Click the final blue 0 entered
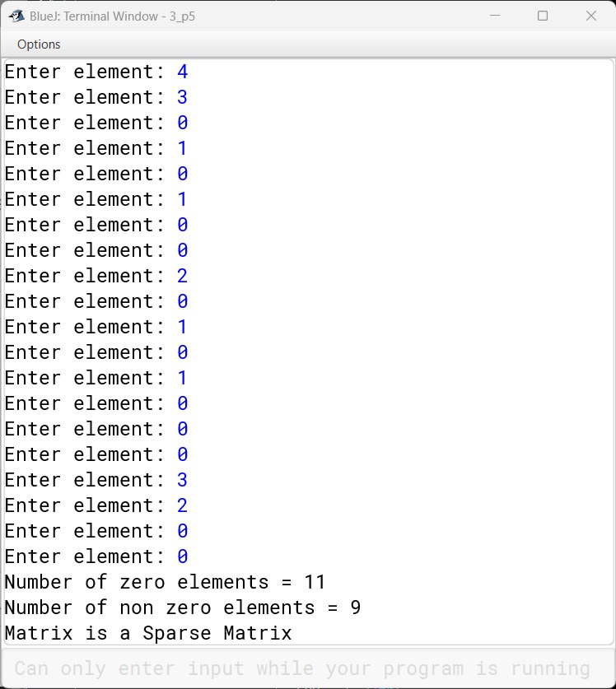 tap(182, 556)
